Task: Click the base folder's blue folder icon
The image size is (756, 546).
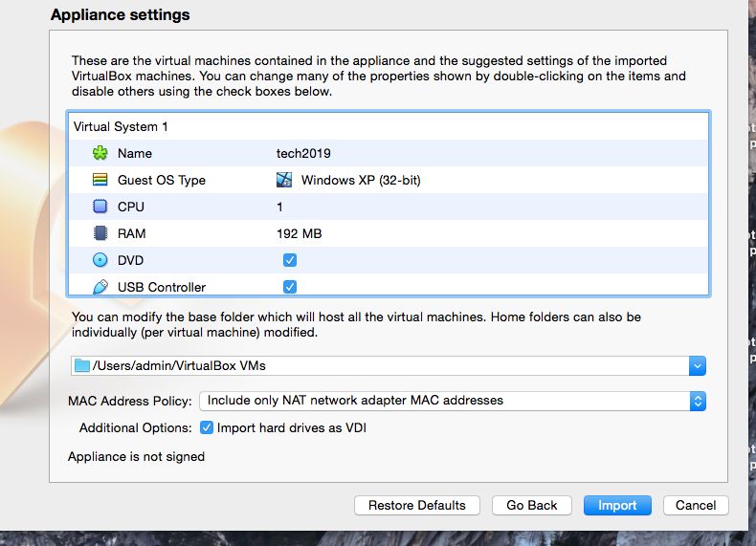Action: (82, 365)
